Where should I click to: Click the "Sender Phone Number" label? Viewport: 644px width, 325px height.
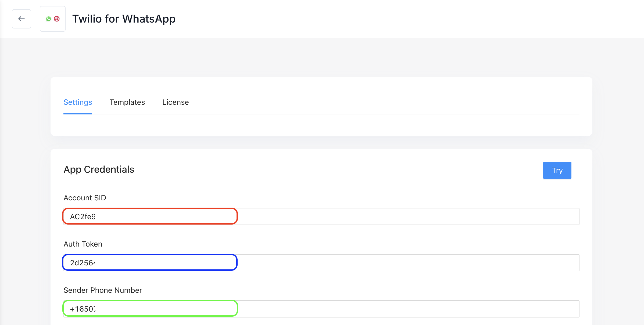pos(103,290)
